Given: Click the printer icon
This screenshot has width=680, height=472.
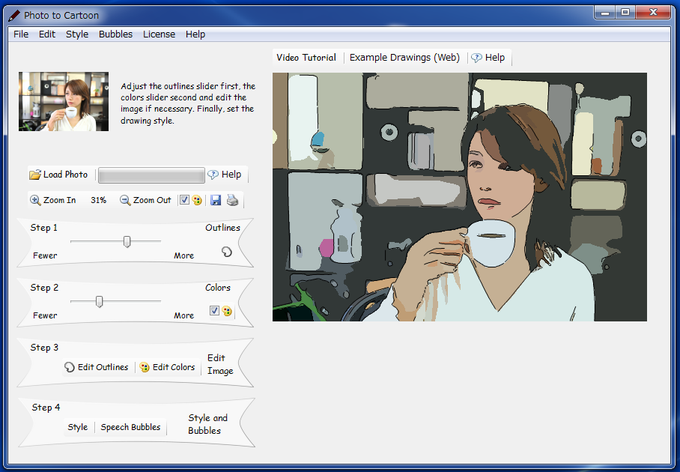Looking at the screenshot, I should point(232,200).
